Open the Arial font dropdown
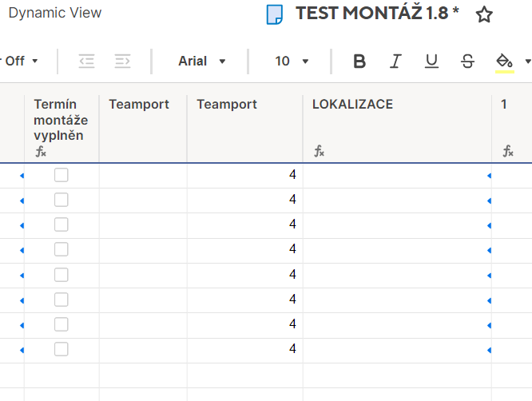Image resolution: width=532 pixels, height=401 pixels. click(x=202, y=62)
